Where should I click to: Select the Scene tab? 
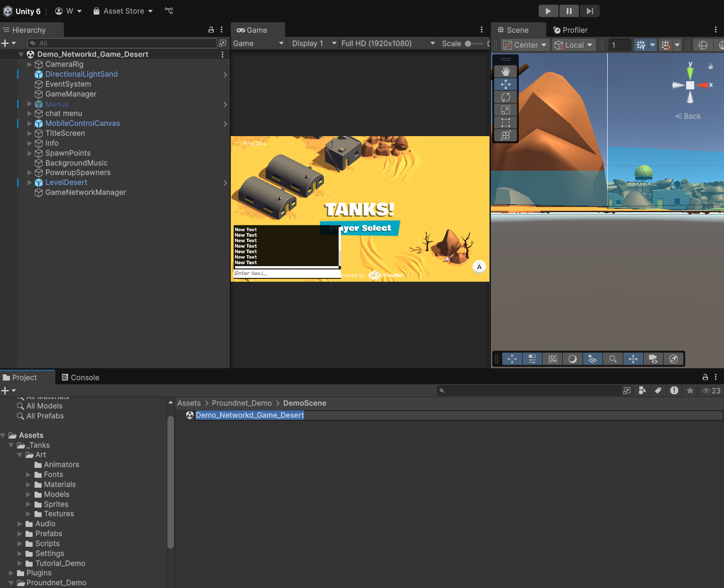(517, 30)
